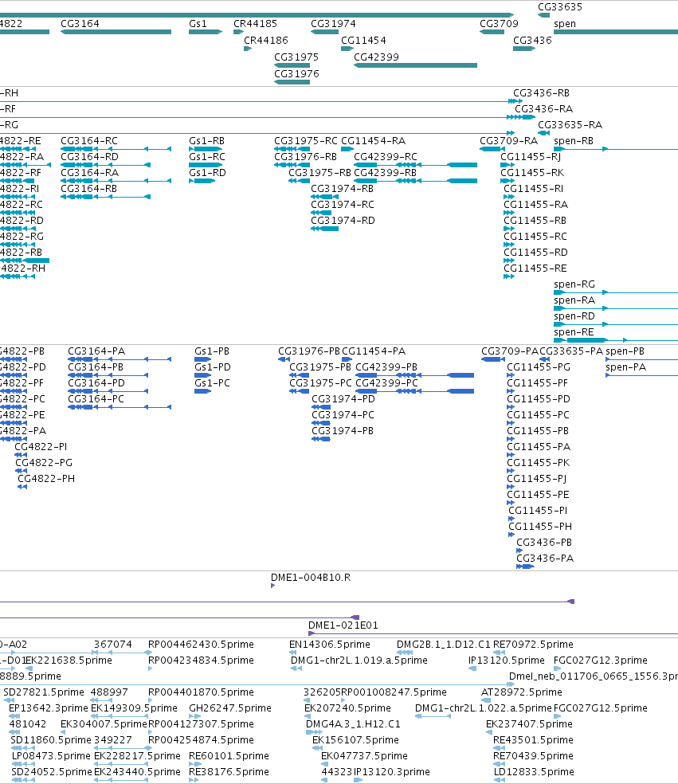Click the Gs1 gene label
Image resolution: width=678 pixels, height=784 pixels.
(x=198, y=23)
